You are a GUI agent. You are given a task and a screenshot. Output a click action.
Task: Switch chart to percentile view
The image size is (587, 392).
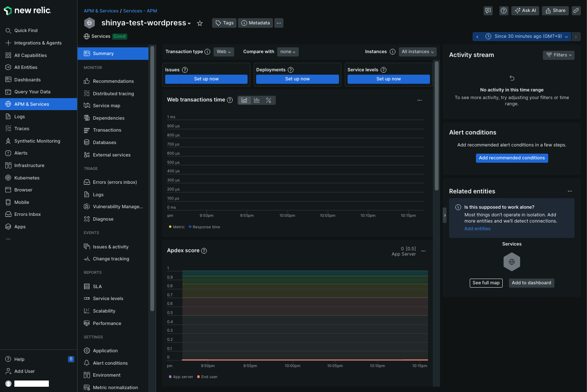click(x=269, y=100)
